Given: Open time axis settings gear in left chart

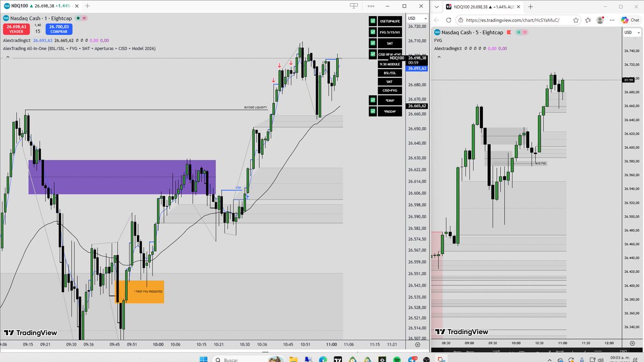Looking at the screenshot, I should [x=418, y=344].
